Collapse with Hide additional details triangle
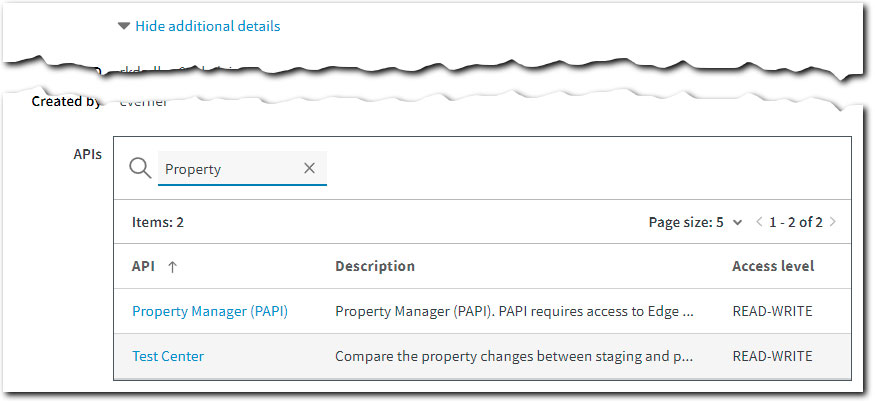 click(124, 27)
